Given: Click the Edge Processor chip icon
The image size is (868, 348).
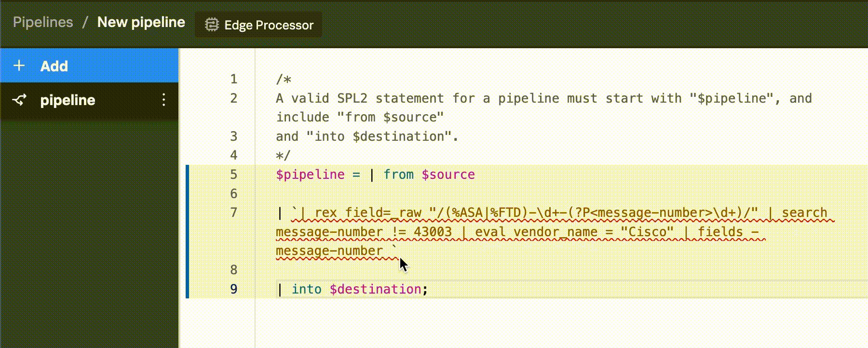Looking at the screenshot, I should (x=212, y=25).
